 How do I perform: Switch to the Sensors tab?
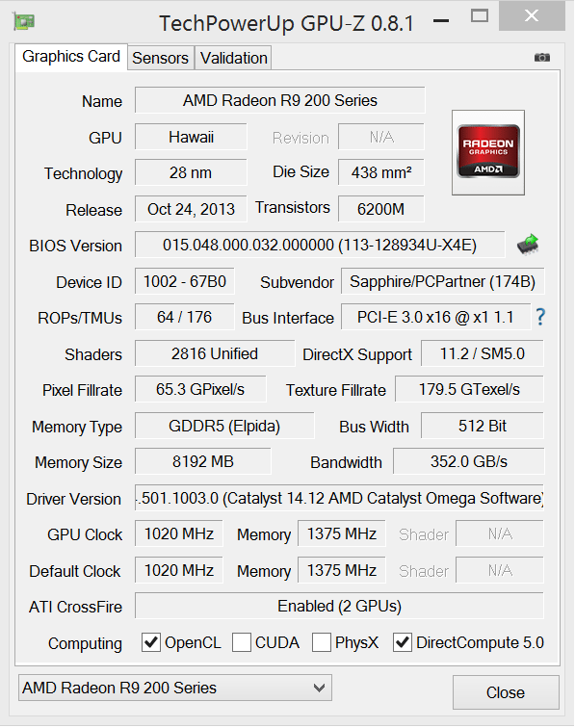pyautogui.click(x=160, y=59)
